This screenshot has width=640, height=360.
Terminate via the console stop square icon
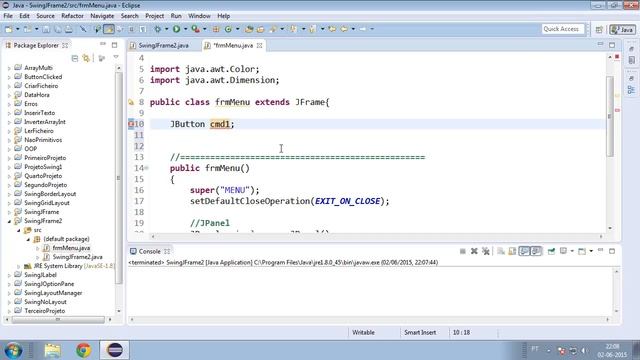click(462, 251)
